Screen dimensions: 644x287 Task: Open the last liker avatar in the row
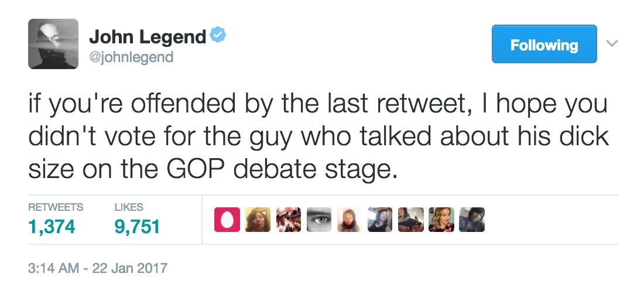472,220
